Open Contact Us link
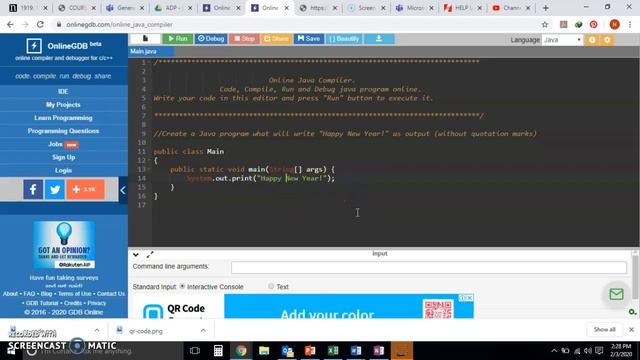The height and width of the screenshot is (360, 640). [x=111, y=294]
